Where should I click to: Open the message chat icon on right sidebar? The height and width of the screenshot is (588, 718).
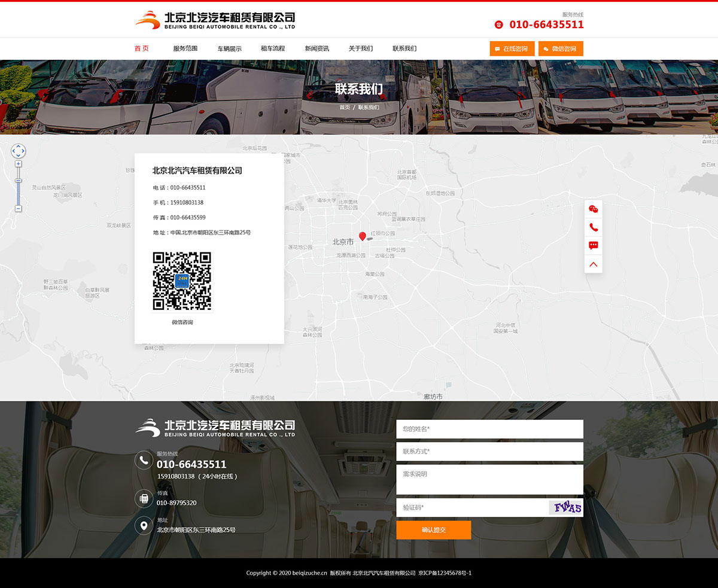point(593,245)
